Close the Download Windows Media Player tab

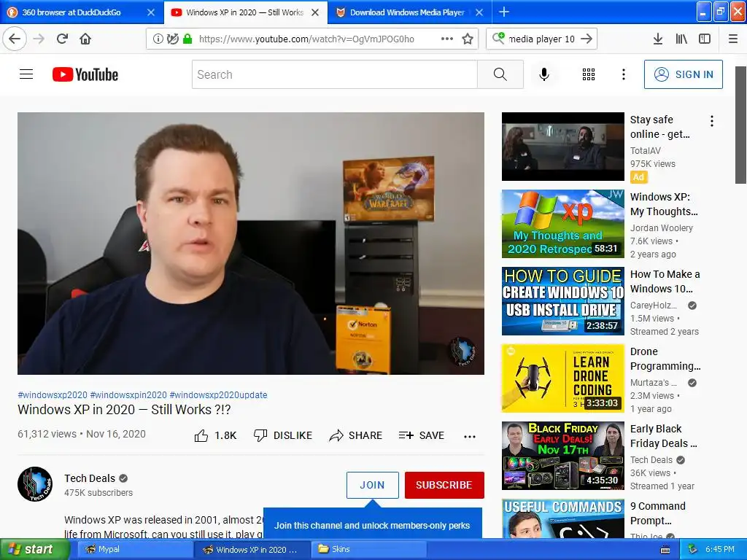[479, 12]
